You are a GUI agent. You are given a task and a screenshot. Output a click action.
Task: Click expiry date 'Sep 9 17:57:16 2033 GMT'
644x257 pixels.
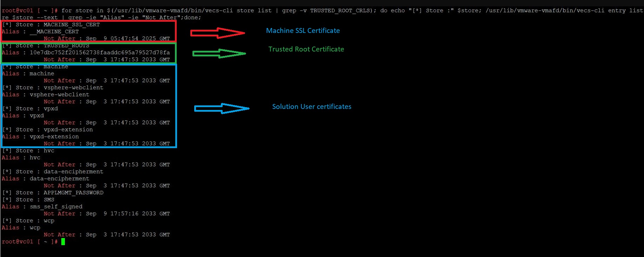[128, 214]
